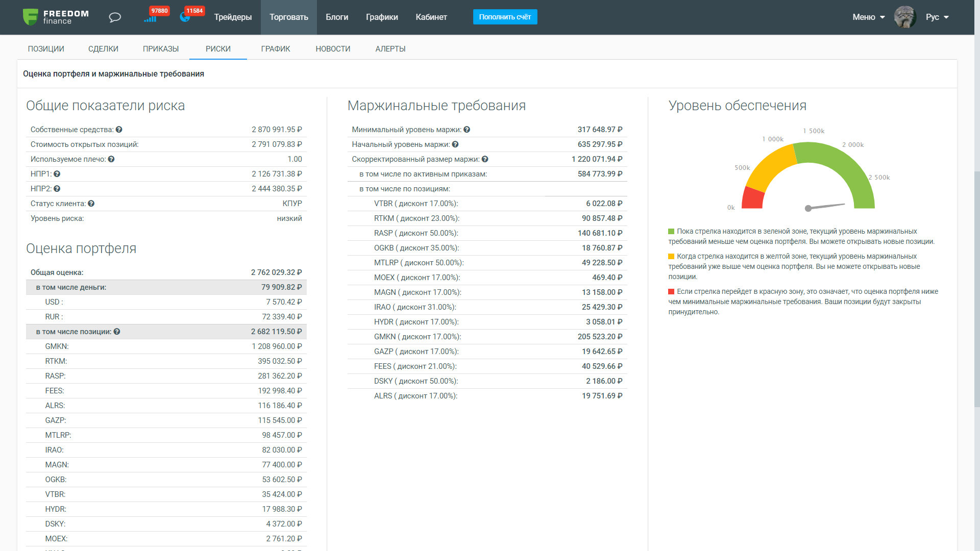980x551 pixels.
Task: Click the gauge needle pointer
Action: click(x=826, y=206)
